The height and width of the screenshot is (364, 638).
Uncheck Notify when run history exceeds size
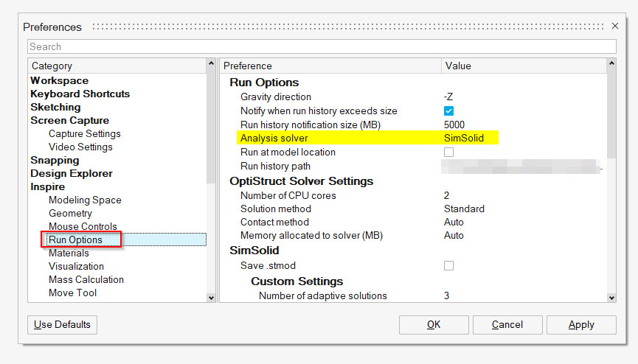pyautogui.click(x=448, y=111)
